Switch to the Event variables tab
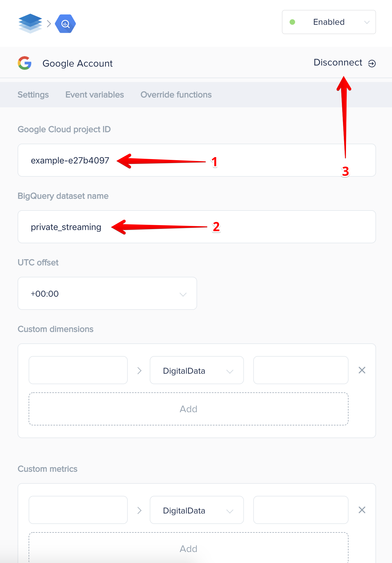 pyautogui.click(x=95, y=95)
